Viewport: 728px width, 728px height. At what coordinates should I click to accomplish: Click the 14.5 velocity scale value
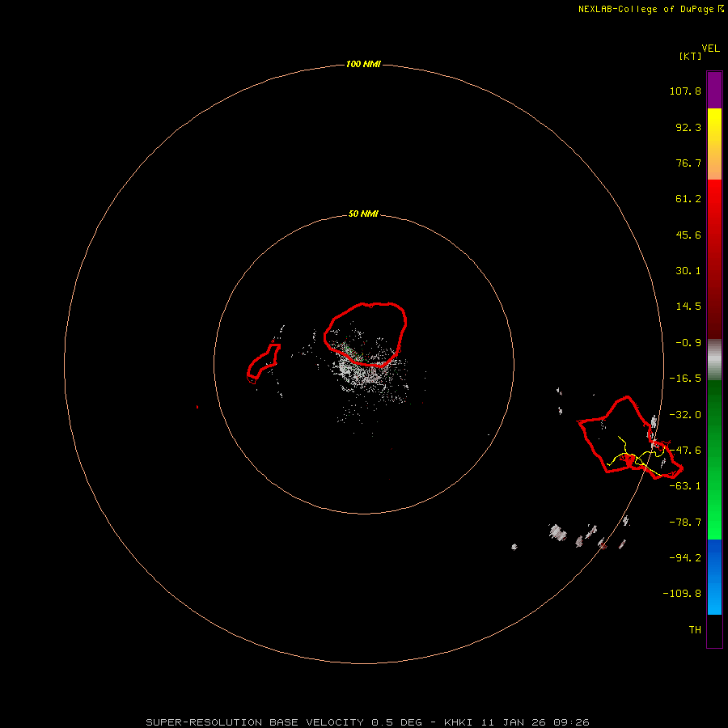coord(688,307)
